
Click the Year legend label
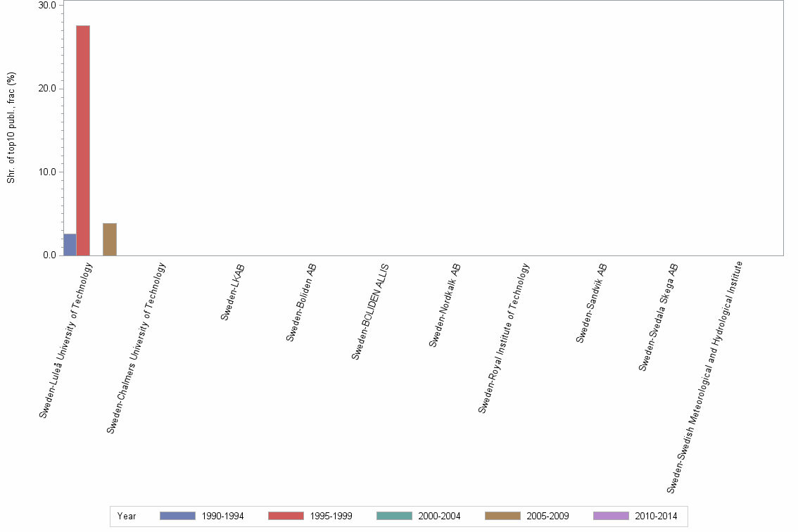point(127,516)
